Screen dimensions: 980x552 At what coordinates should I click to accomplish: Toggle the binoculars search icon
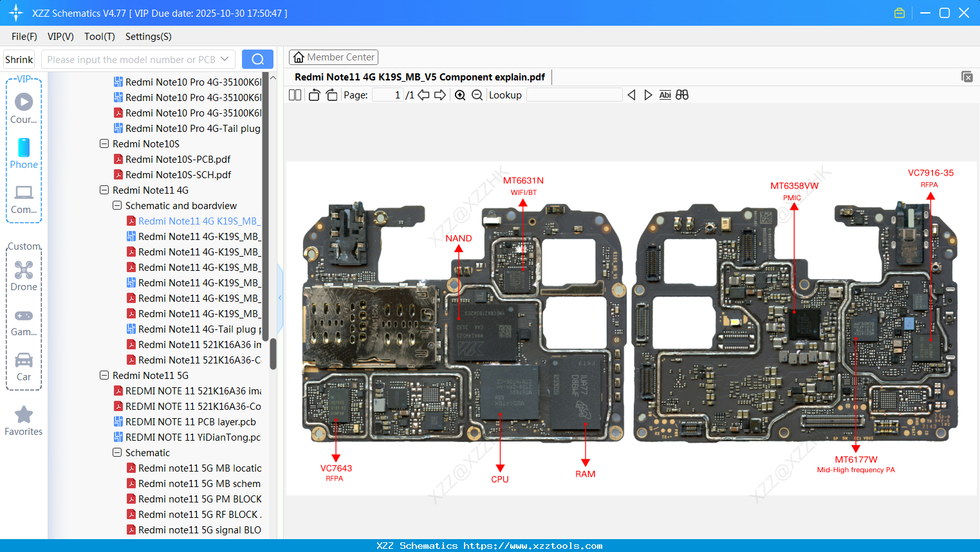click(682, 95)
